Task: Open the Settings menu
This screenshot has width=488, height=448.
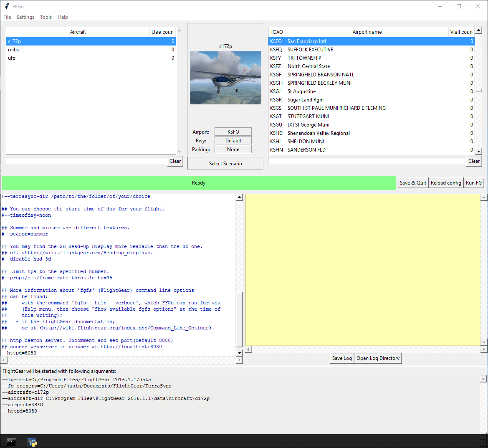Action: coord(25,17)
